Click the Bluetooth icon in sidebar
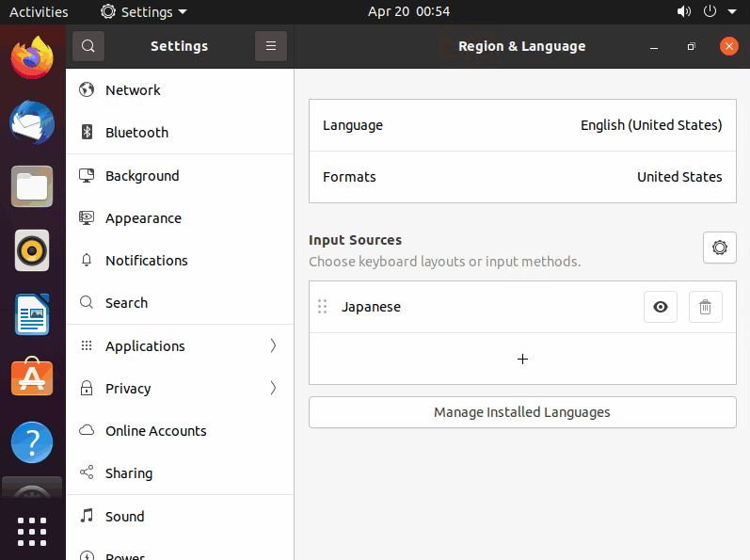This screenshot has width=750, height=560. pos(87,132)
